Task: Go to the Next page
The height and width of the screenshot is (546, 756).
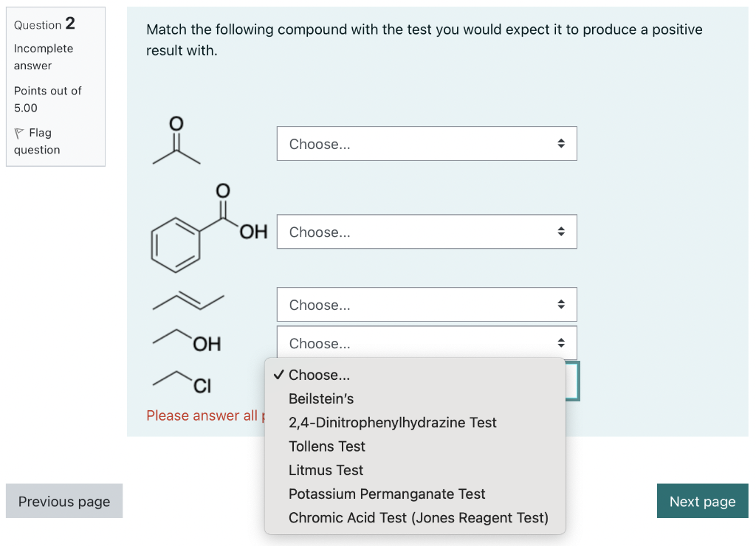Action: (702, 502)
